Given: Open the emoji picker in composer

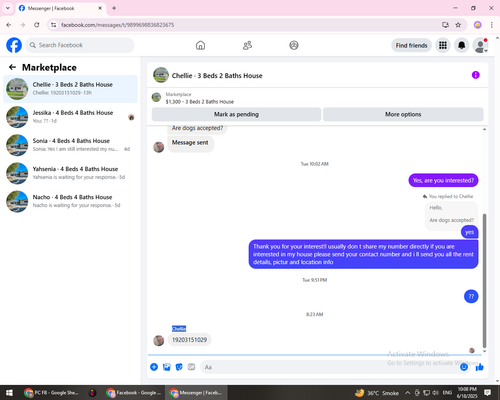Looking at the screenshot, I should [464, 367].
